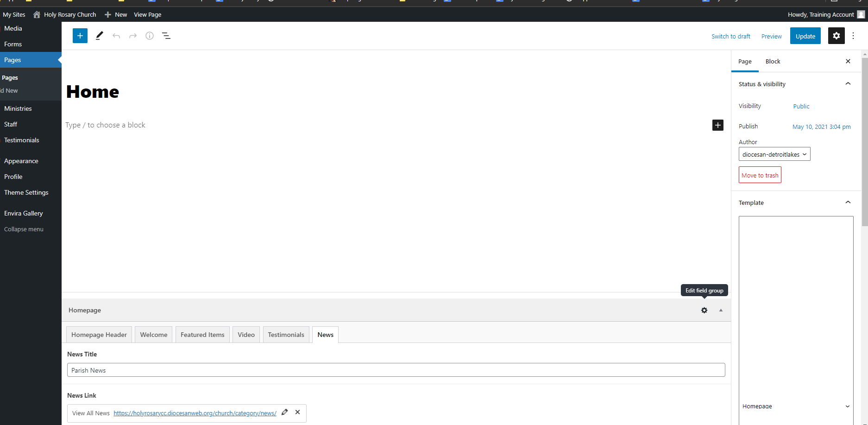Switch to the Block tab

tap(773, 61)
